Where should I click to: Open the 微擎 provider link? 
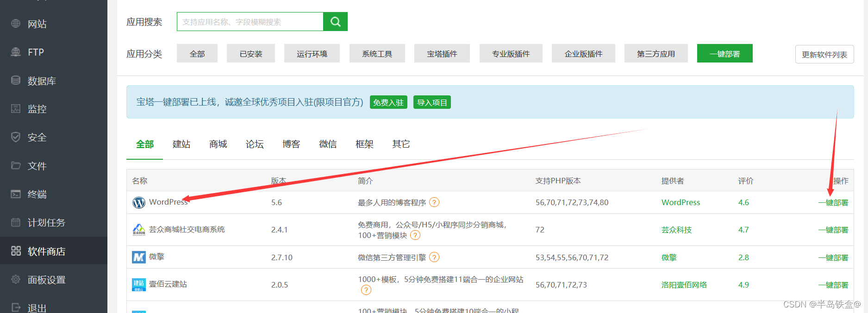click(x=669, y=257)
